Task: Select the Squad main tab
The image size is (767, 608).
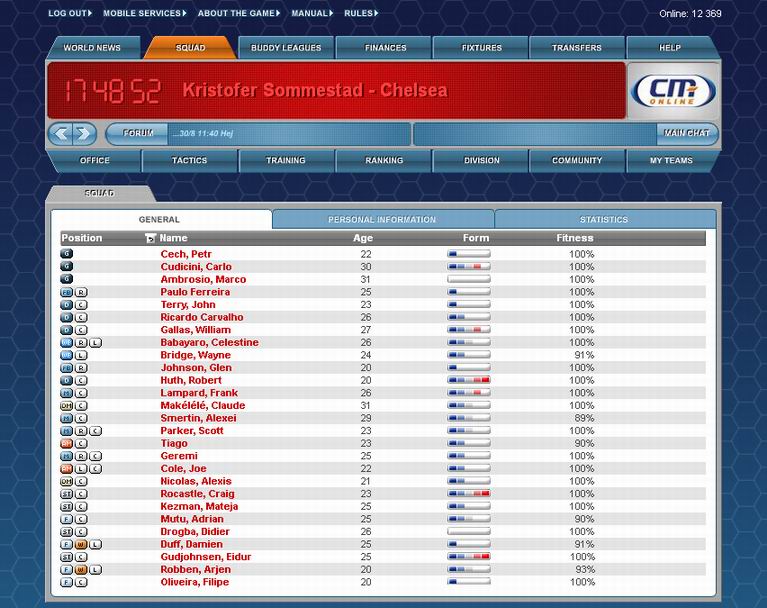Action: [x=190, y=48]
